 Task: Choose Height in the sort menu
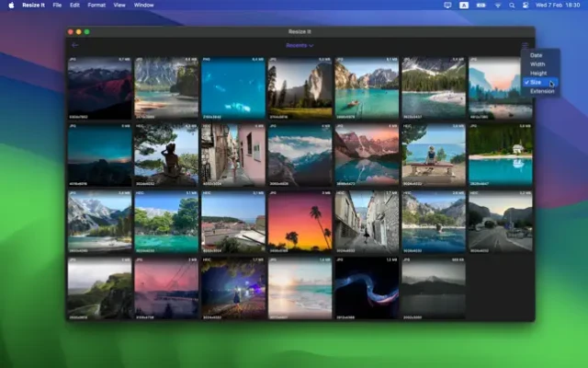click(x=537, y=73)
